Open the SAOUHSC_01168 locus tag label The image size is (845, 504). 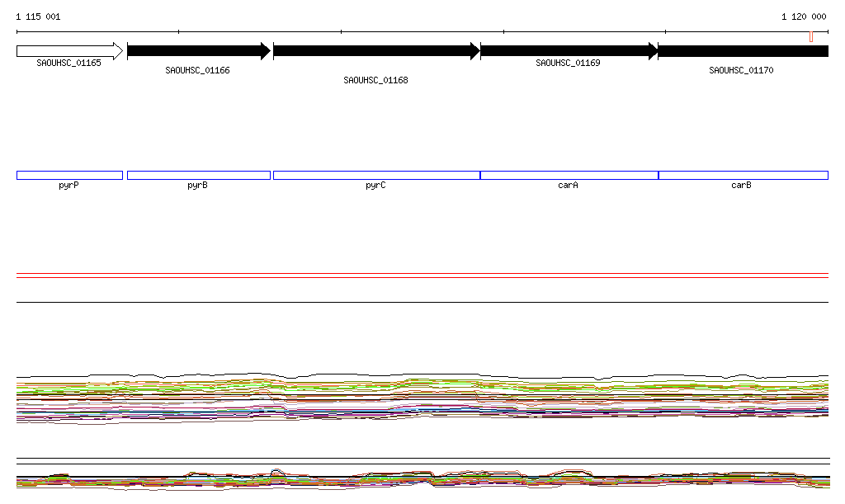[x=375, y=81]
